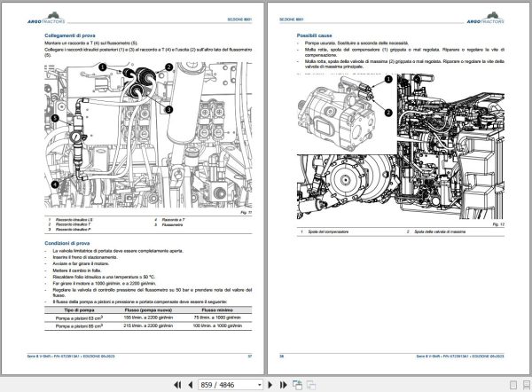Switch to single page layout icon
The height and width of the screenshot is (392, 532).
[x=513, y=385]
